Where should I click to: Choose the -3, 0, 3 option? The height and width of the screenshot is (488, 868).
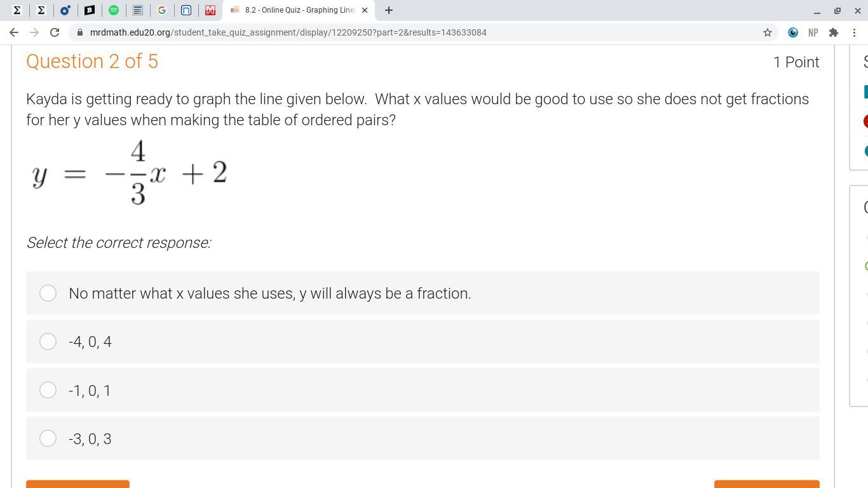[x=48, y=438]
